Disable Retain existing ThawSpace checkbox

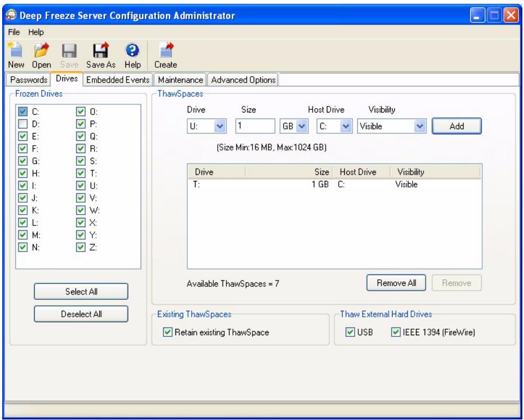[167, 332]
